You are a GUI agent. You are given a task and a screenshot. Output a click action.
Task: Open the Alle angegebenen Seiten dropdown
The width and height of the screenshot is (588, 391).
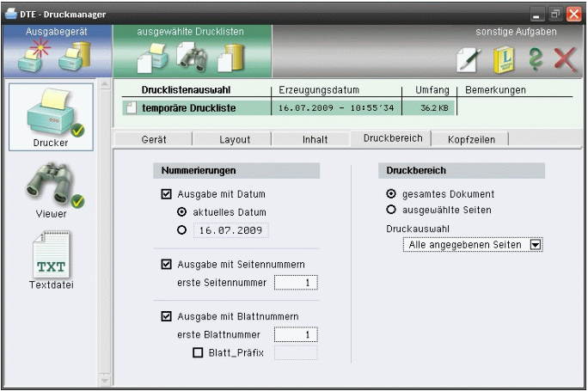[x=536, y=245]
